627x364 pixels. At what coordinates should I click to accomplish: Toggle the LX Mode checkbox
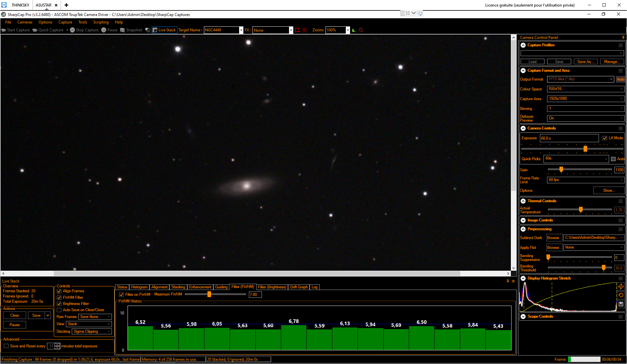point(605,138)
